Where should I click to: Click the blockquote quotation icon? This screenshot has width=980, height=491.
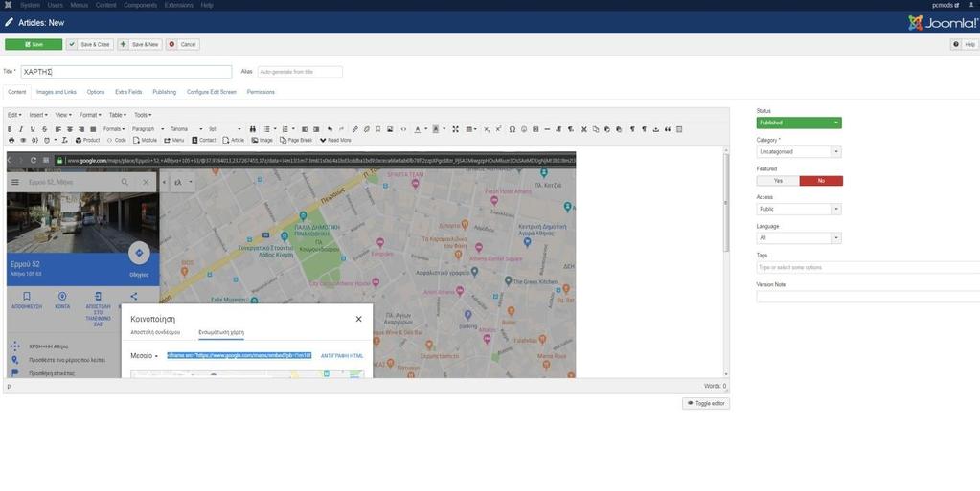pyautogui.click(x=668, y=129)
